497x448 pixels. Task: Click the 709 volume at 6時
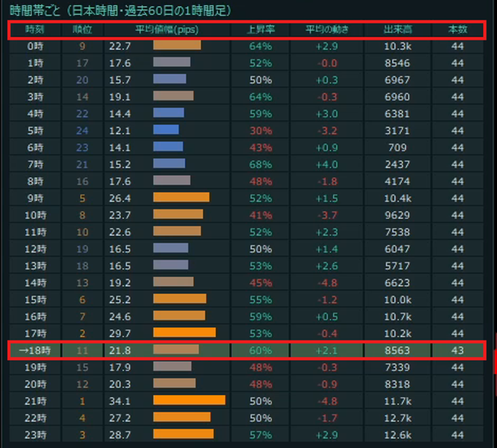point(397,147)
